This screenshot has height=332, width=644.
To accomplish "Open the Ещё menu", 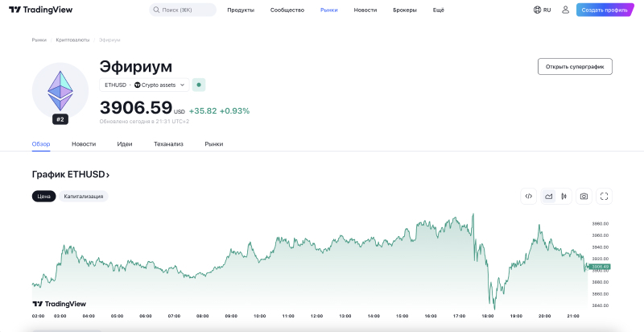I will pos(438,10).
